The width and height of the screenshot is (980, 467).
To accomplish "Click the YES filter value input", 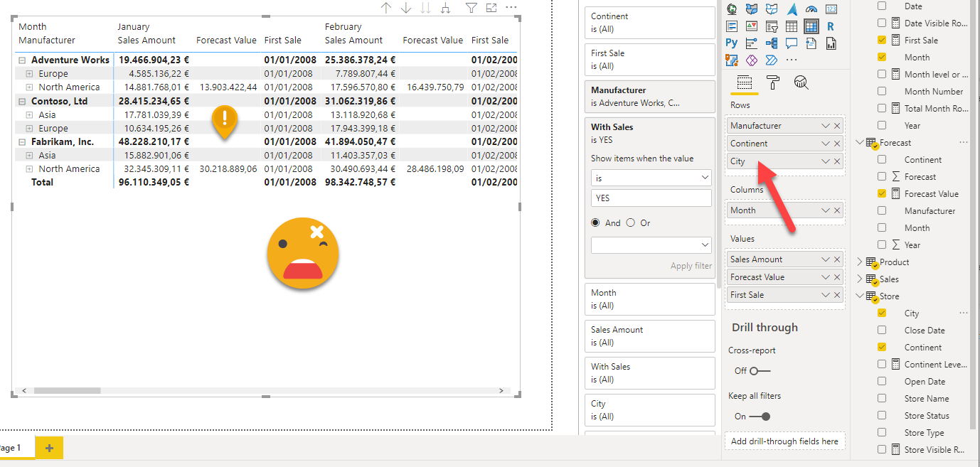I will [x=651, y=198].
